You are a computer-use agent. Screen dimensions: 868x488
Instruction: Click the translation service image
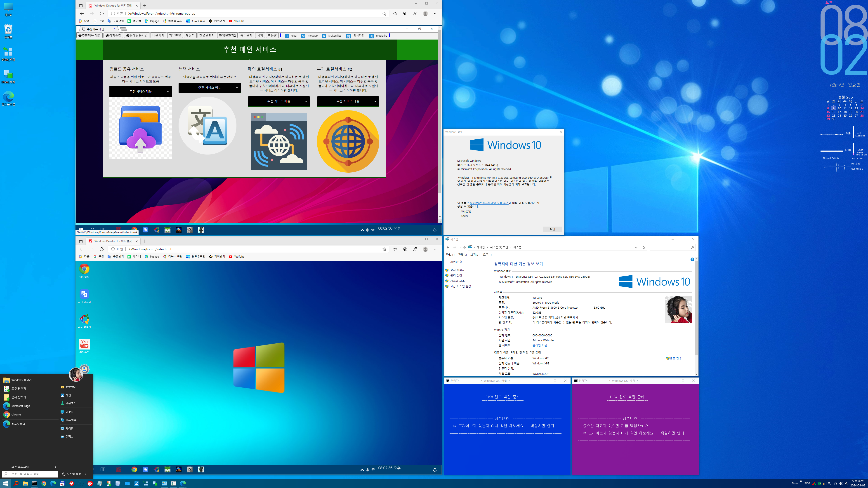click(x=208, y=126)
